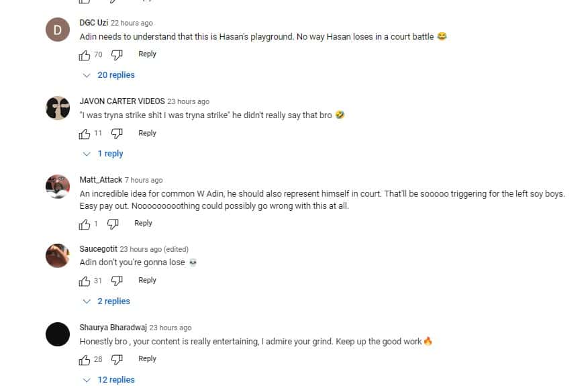Like Saucegotit's comment
The height and width of the screenshot is (386, 588).
coord(85,281)
